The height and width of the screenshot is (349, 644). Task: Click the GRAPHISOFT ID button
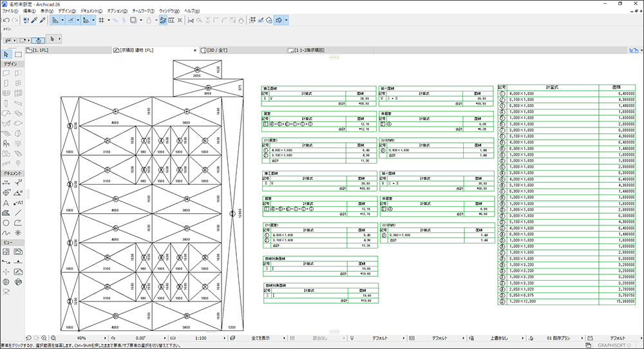pyautogui.click(x=614, y=345)
